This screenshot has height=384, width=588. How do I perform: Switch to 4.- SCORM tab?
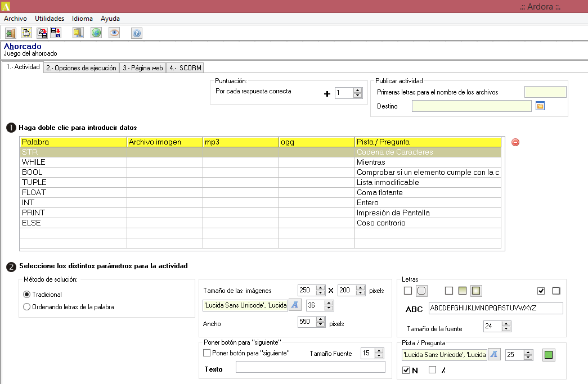click(x=185, y=68)
